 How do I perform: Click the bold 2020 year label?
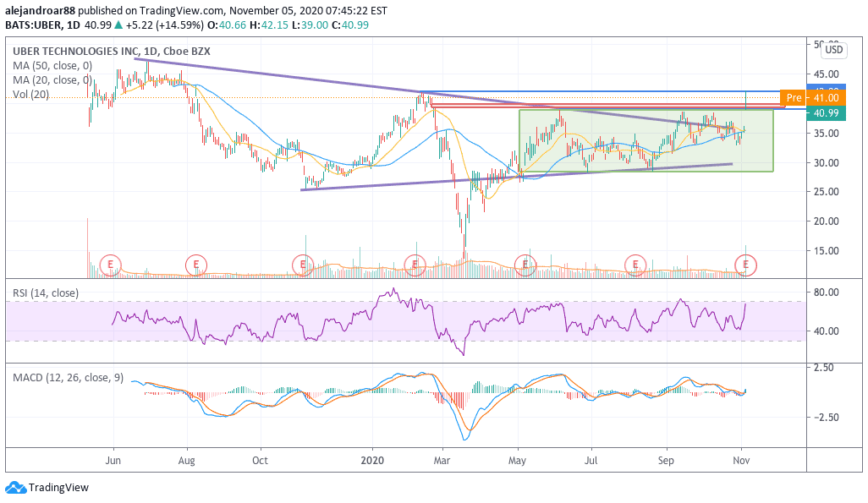click(372, 461)
